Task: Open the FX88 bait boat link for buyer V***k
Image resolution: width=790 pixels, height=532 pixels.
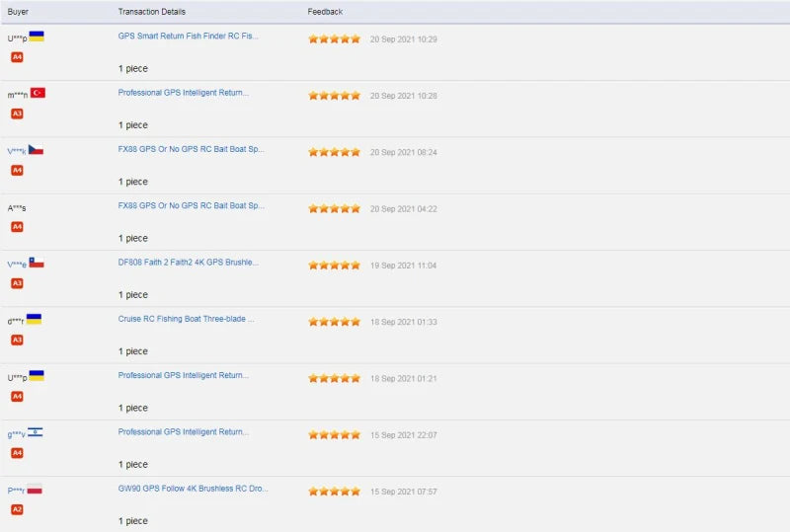Action: [191, 149]
